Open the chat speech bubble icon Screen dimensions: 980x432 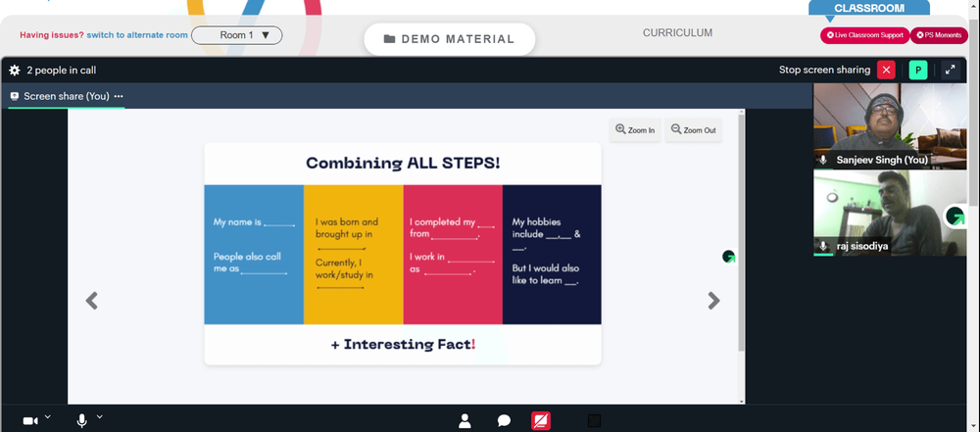pos(504,421)
